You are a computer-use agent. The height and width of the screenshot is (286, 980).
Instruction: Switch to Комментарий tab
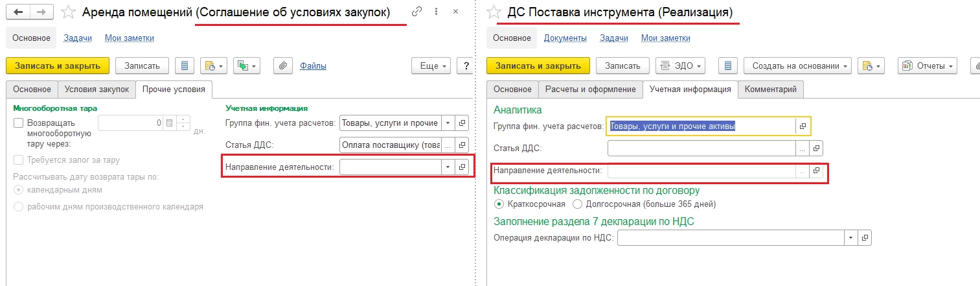click(x=771, y=89)
